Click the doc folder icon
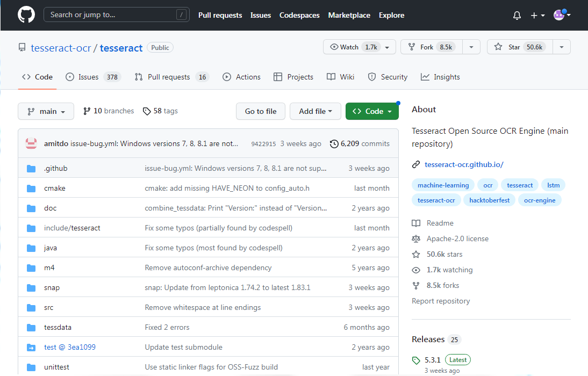Screen dimensions: 588x376 tap(31, 208)
